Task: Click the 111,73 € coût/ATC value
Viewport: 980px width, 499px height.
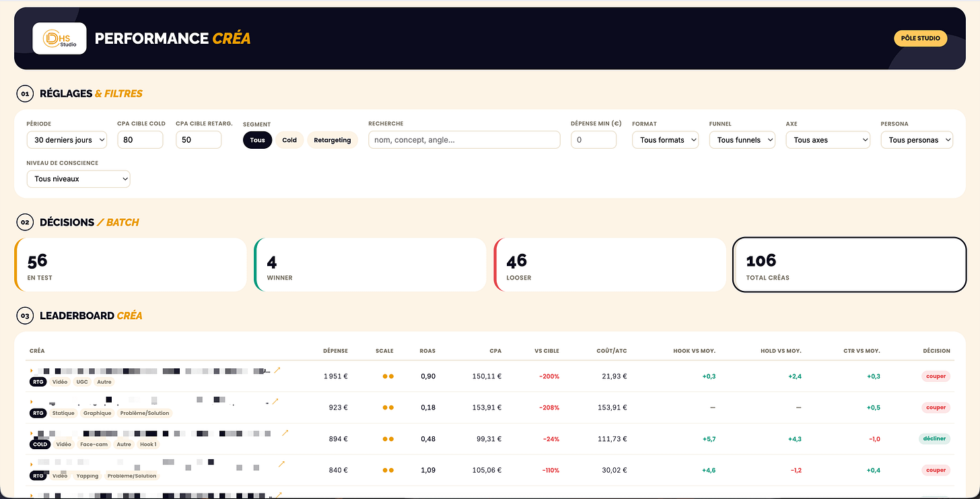Action: click(614, 439)
